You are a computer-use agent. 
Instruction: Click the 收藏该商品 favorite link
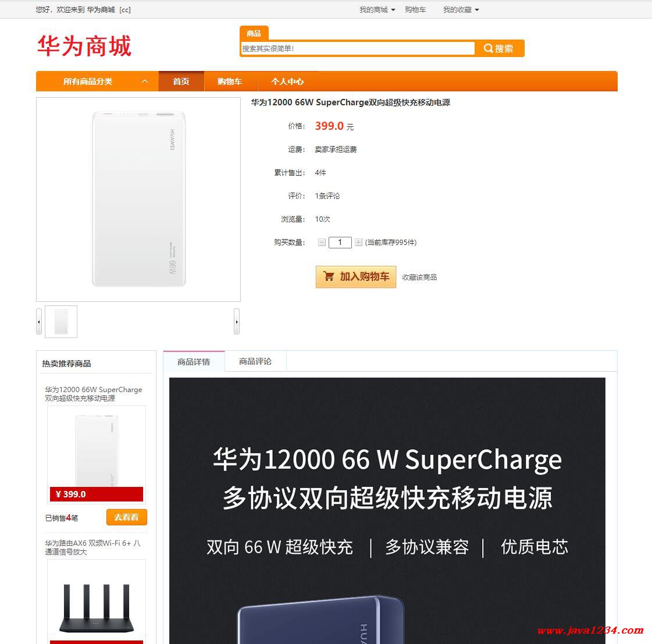tap(419, 277)
